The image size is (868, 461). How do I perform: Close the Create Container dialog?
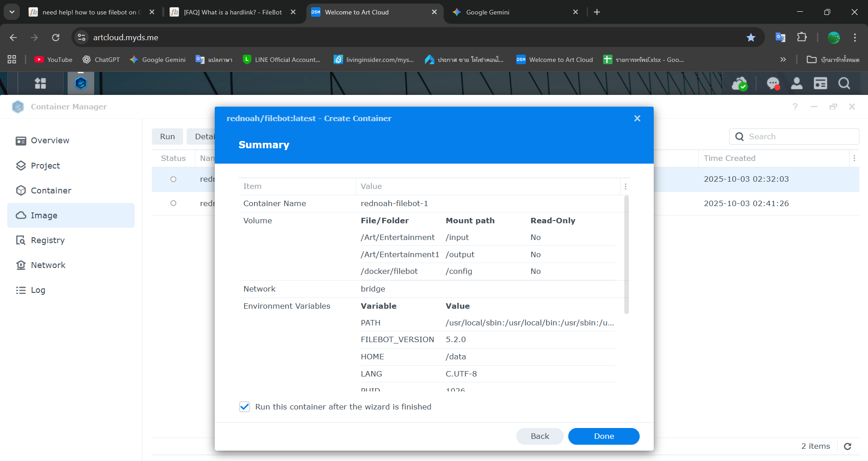point(637,118)
